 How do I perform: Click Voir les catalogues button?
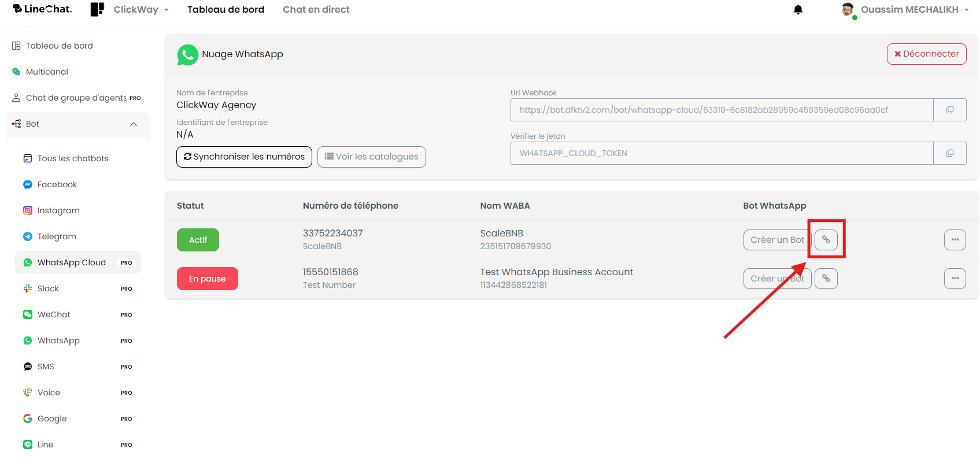tap(372, 157)
